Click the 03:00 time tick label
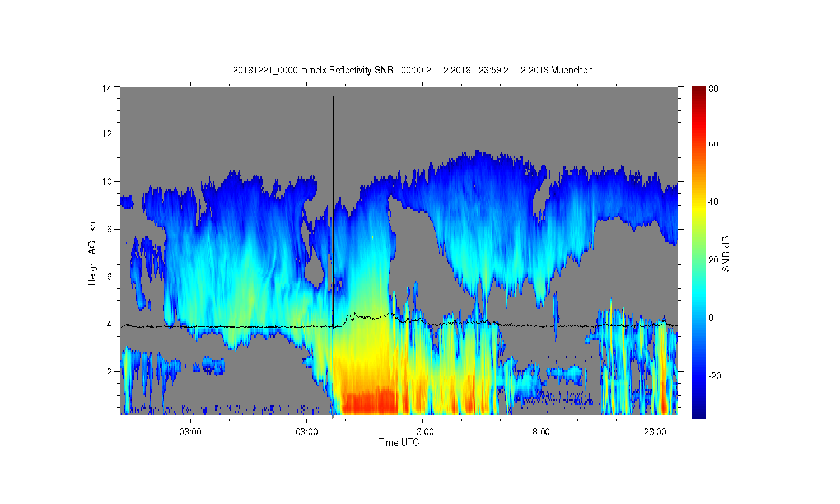840x504 pixels. (190, 432)
